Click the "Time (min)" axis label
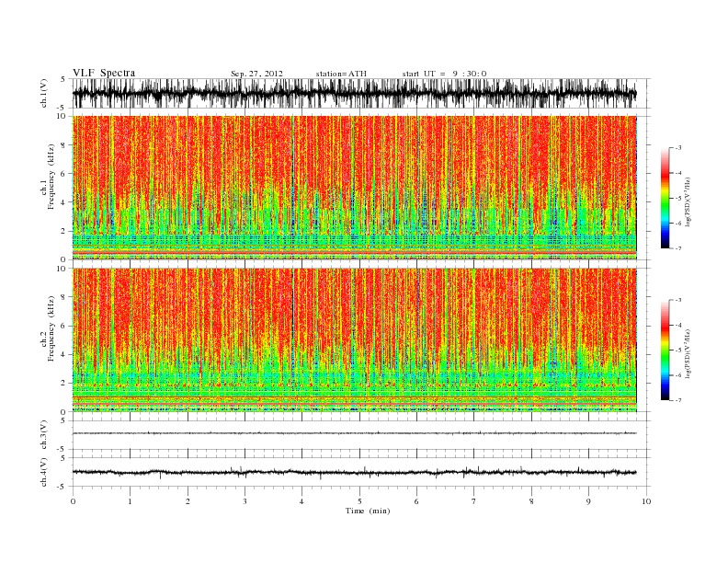The image size is (728, 563). 368,511
